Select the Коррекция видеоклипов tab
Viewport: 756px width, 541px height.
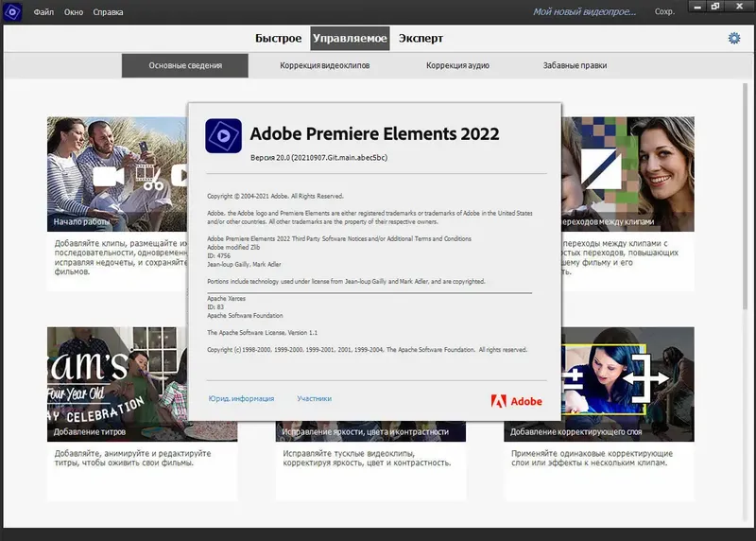pyautogui.click(x=325, y=65)
